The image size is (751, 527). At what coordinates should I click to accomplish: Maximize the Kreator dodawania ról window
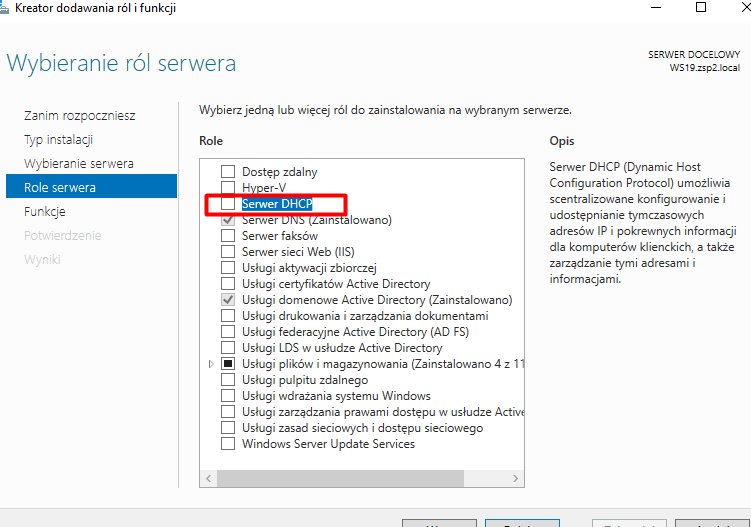tap(701, 8)
